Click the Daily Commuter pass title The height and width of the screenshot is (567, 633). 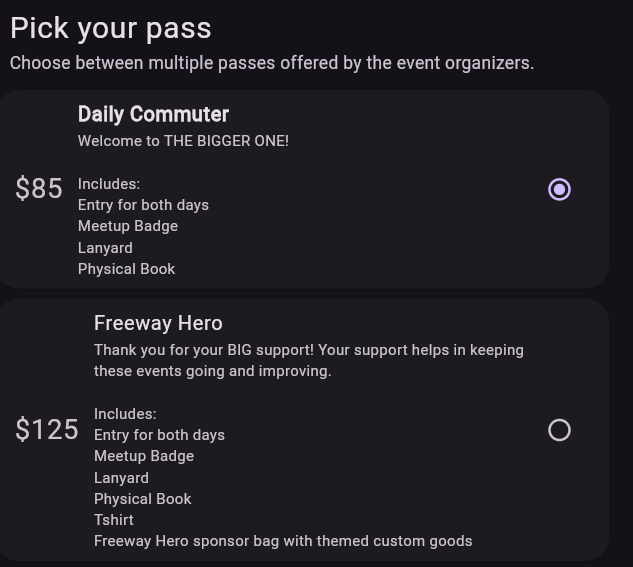[153, 114]
